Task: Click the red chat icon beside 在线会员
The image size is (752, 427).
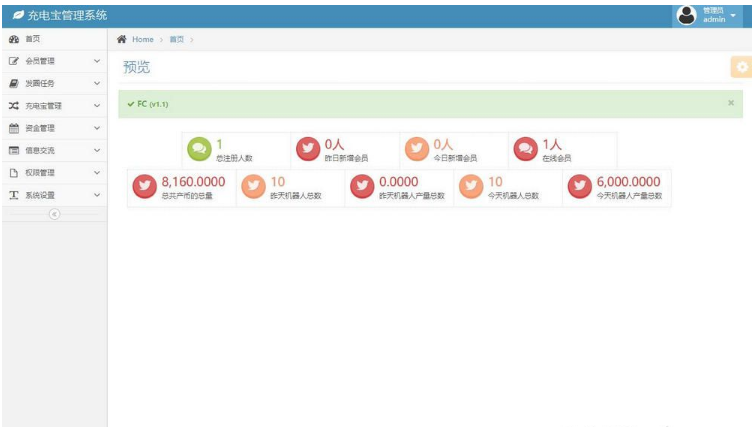Action: (x=526, y=150)
